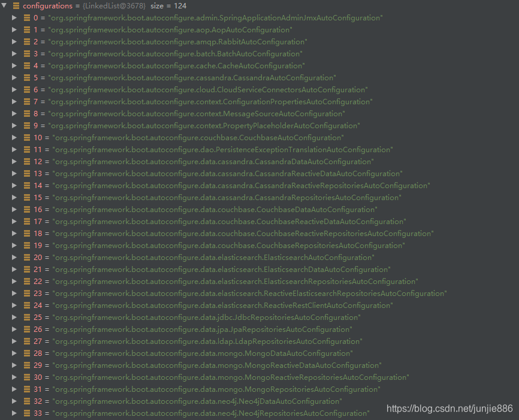Click the field icon of entry 21
The width and height of the screenshot is (519, 420).
coord(27,270)
